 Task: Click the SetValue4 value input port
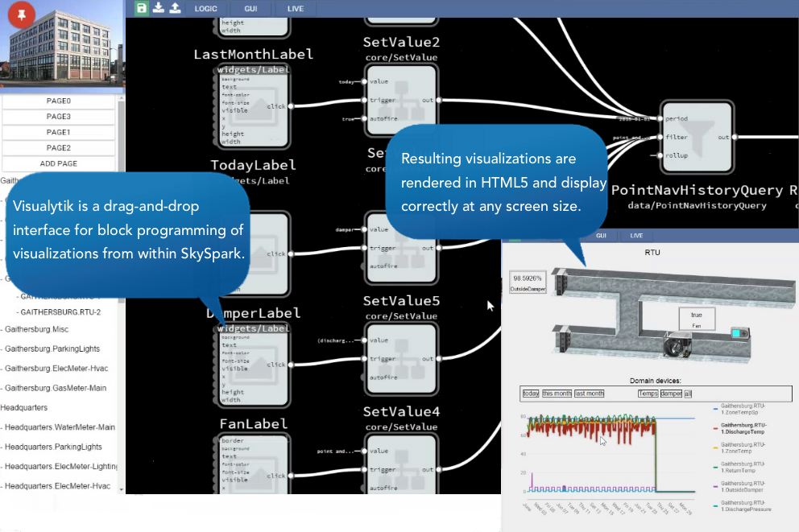[364, 451]
